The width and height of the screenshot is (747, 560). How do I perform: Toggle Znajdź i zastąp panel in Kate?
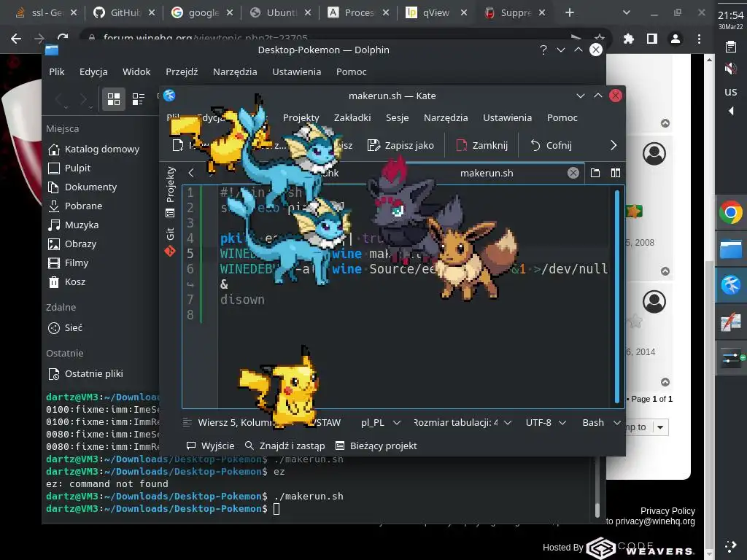click(285, 446)
